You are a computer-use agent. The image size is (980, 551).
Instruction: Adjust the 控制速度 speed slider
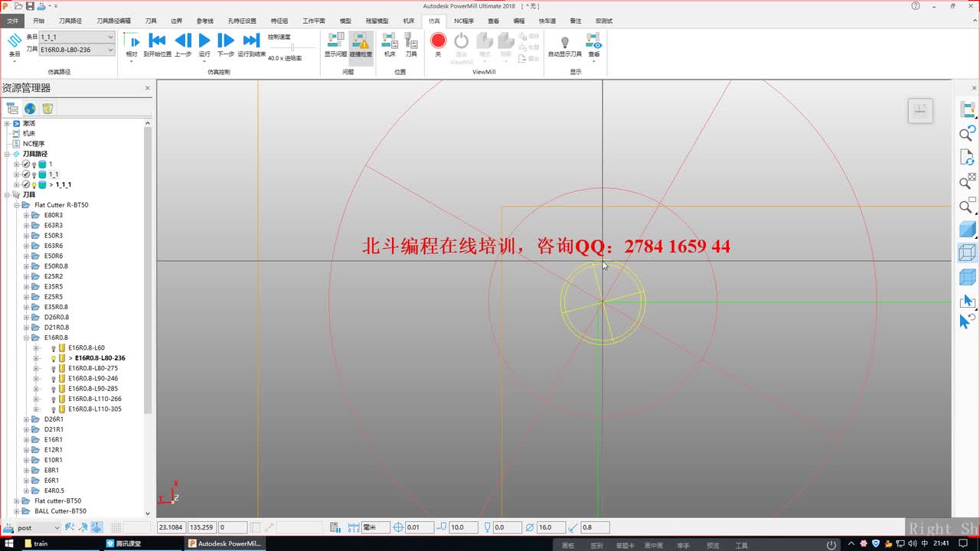[x=292, y=47]
